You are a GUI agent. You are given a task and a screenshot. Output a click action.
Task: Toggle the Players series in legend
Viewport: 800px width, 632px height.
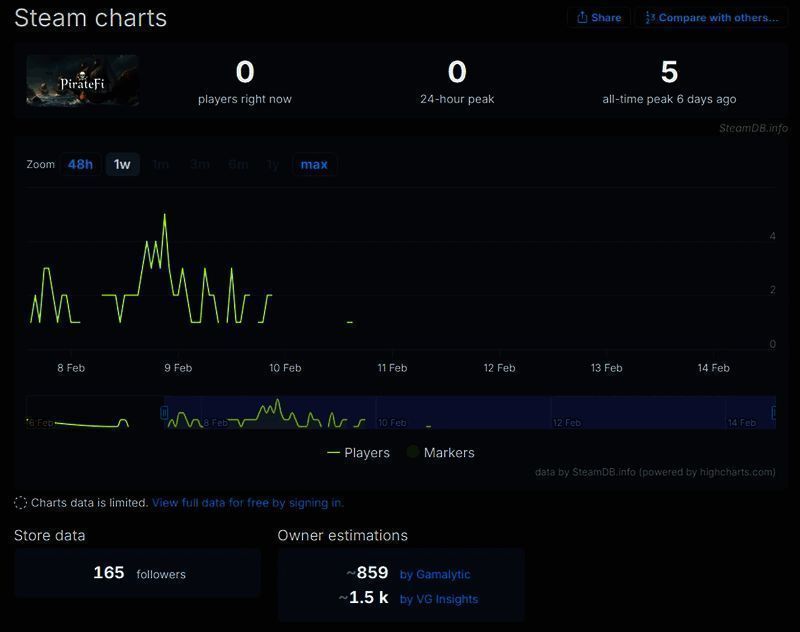[359, 453]
